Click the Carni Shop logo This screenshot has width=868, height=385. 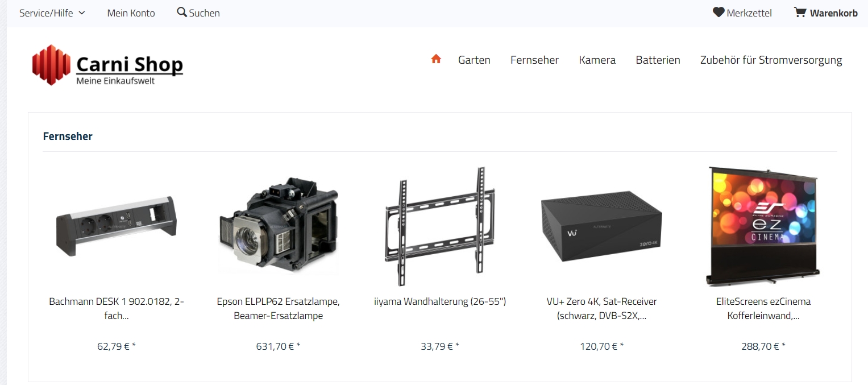click(107, 65)
